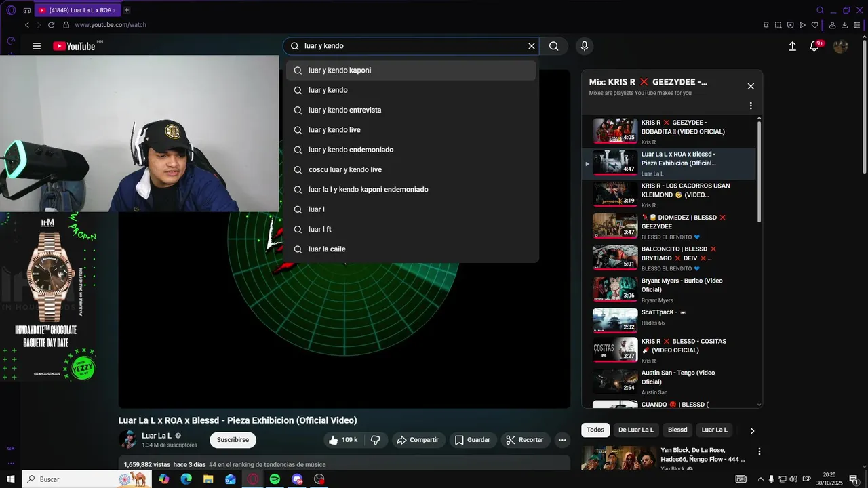Open account avatar menu
Viewport: 868px width, 488px height.
click(x=841, y=46)
